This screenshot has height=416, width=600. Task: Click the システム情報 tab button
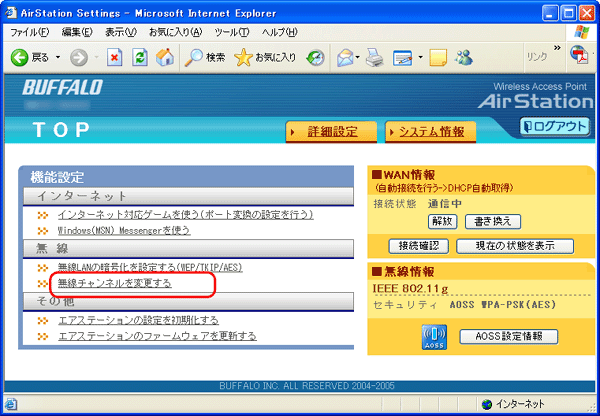tap(430, 132)
